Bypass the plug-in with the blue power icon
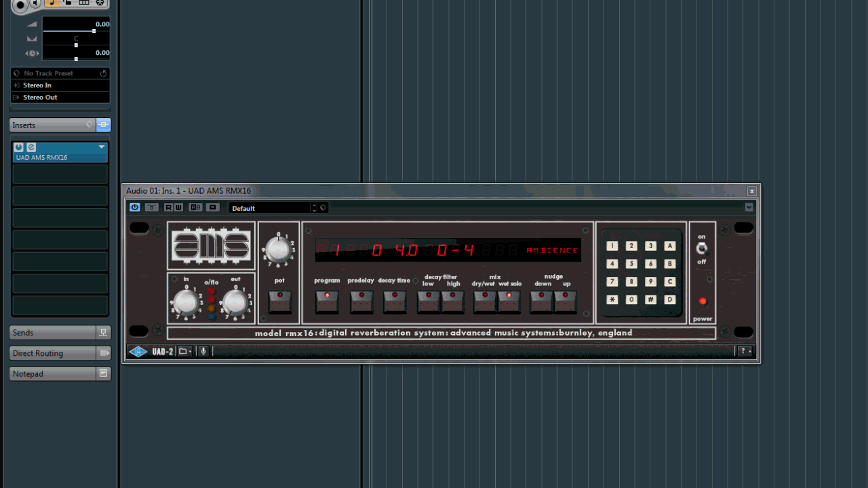 tap(134, 207)
